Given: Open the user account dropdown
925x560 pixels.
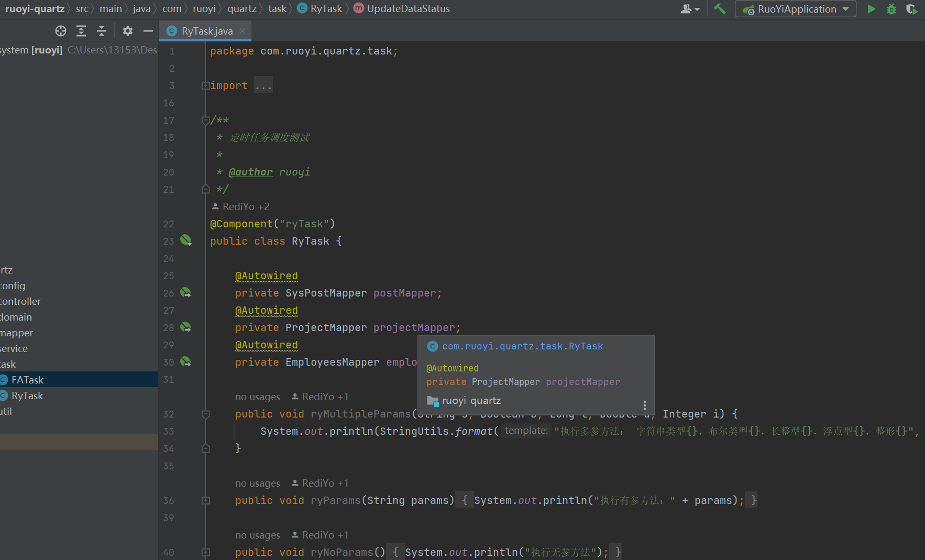Looking at the screenshot, I should (x=690, y=9).
